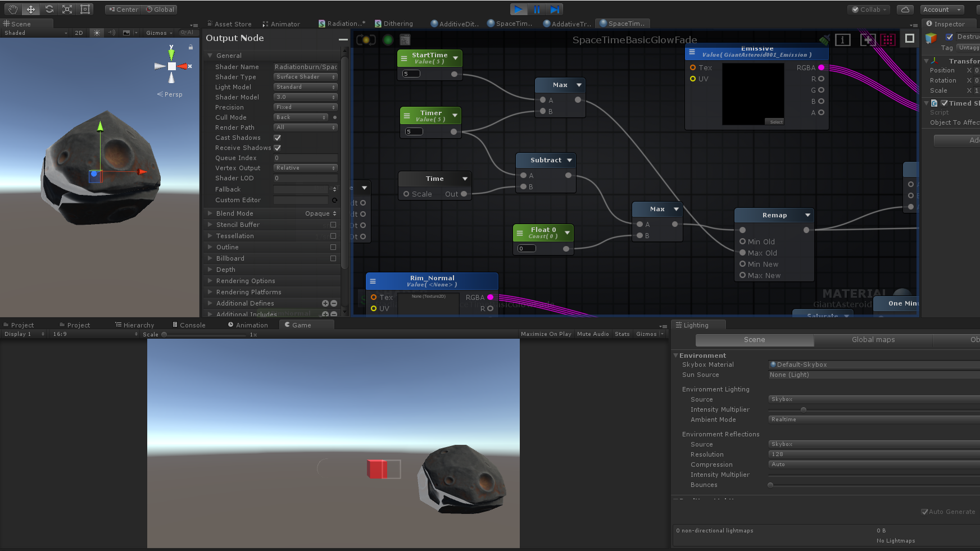Click the Maximize On Play button
The height and width of the screenshot is (551, 980).
click(546, 334)
